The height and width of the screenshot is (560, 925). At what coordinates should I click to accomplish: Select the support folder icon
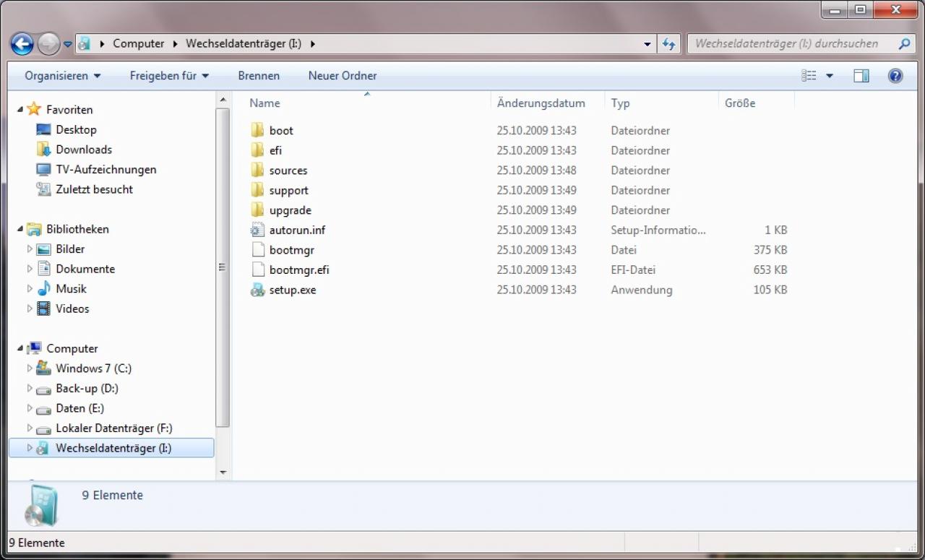pos(257,190)
